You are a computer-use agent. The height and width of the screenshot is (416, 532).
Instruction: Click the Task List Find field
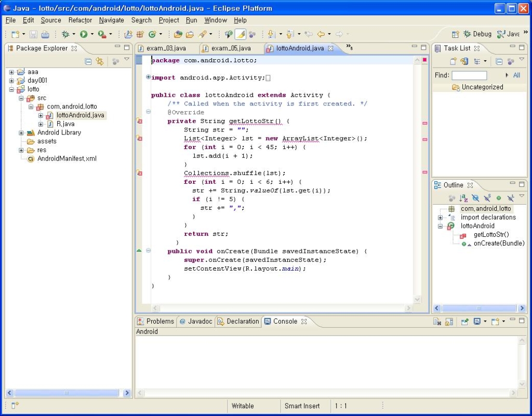click(x=469, y=75)
